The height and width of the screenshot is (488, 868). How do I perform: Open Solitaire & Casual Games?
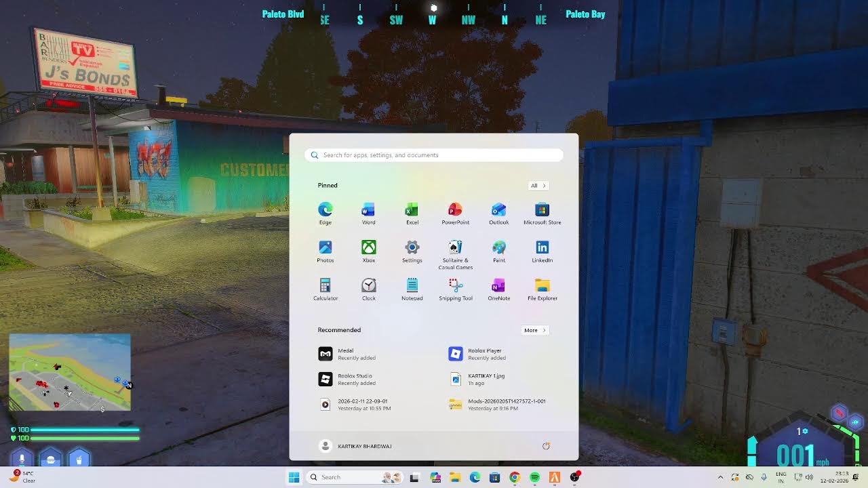coord(455,255)
